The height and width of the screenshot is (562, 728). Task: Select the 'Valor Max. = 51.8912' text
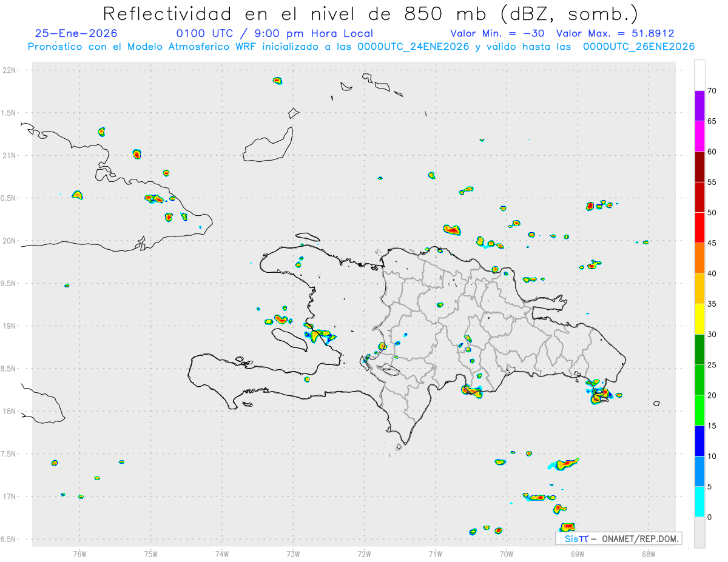pos(615,33)
